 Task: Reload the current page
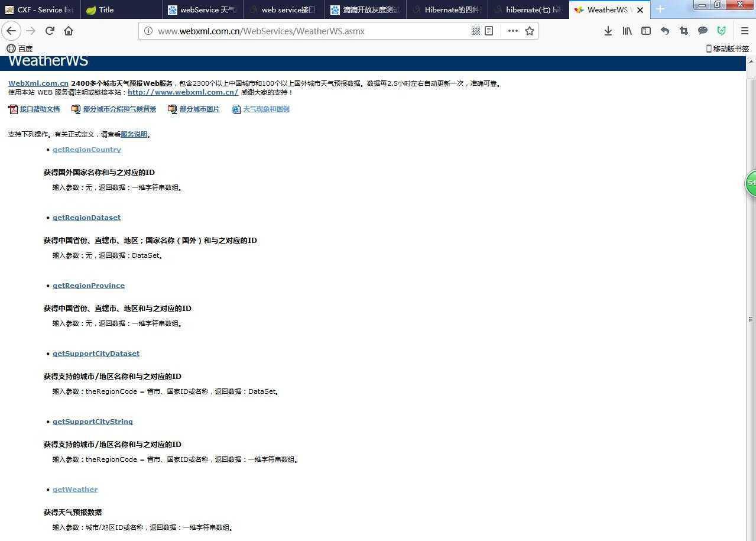(50, 31)
